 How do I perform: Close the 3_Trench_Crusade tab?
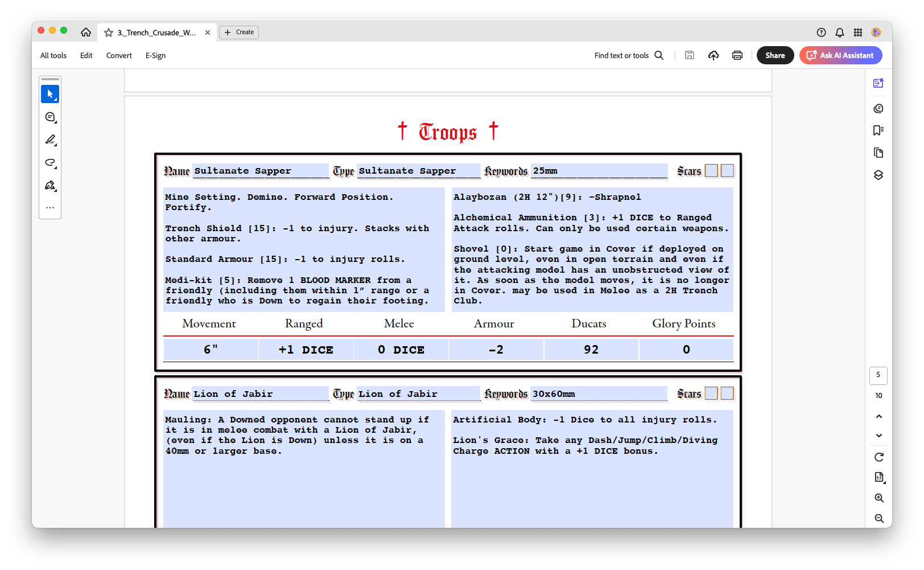click(x=208, y=32)
